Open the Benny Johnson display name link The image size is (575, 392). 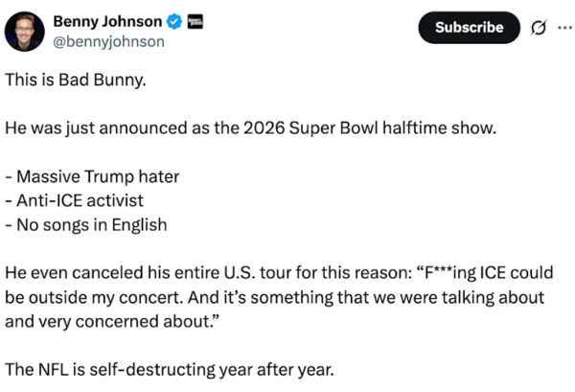tap(107, 21)
